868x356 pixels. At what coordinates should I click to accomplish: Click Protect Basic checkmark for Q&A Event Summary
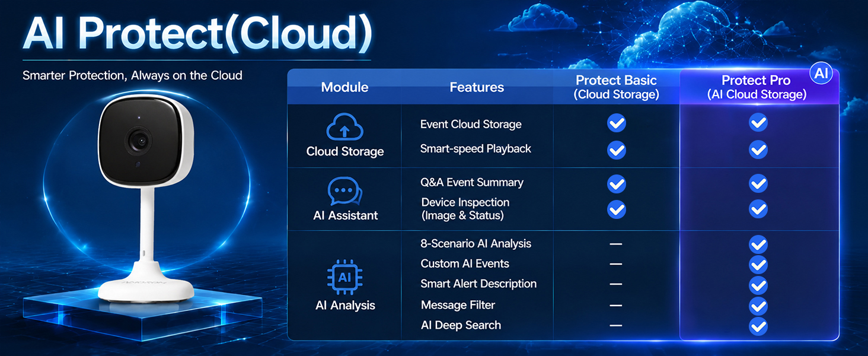617,184
